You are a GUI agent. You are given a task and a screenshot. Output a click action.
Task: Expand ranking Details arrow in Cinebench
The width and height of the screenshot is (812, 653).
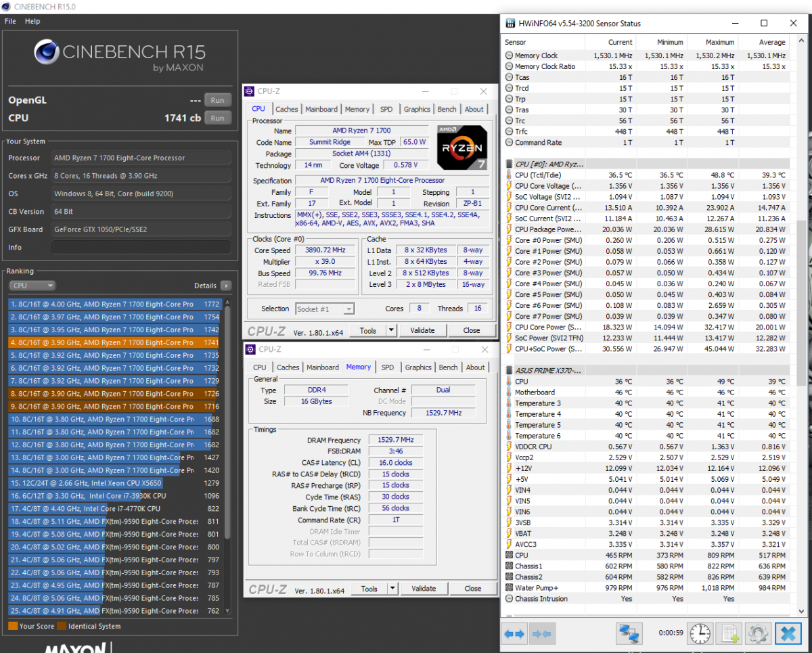tap(225, 286)
